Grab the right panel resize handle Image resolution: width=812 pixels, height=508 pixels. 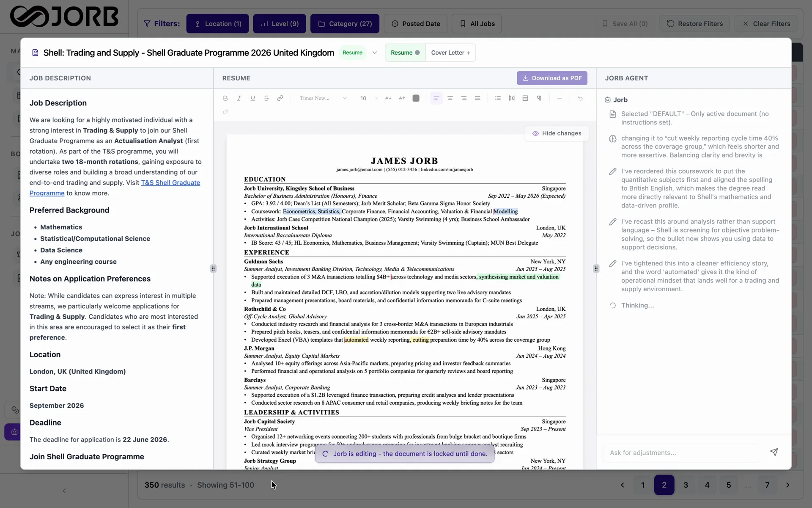pos(596,268)
